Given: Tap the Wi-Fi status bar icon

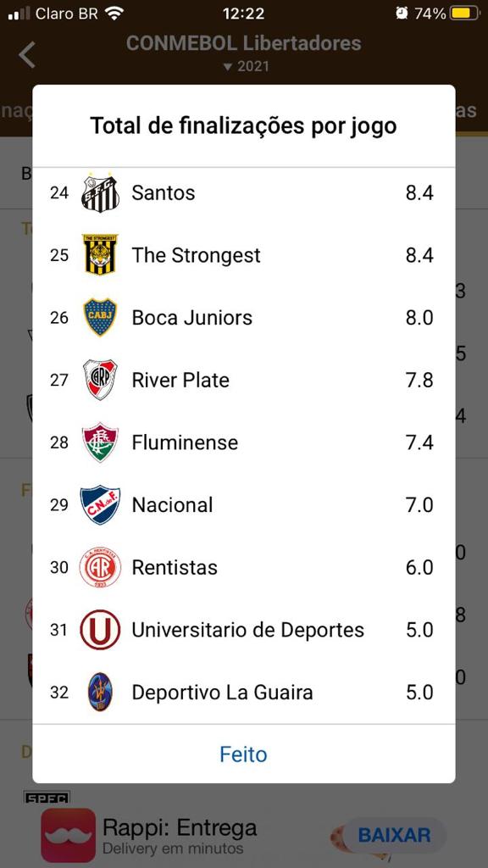Looking at the screenshot, I should 114,14.
